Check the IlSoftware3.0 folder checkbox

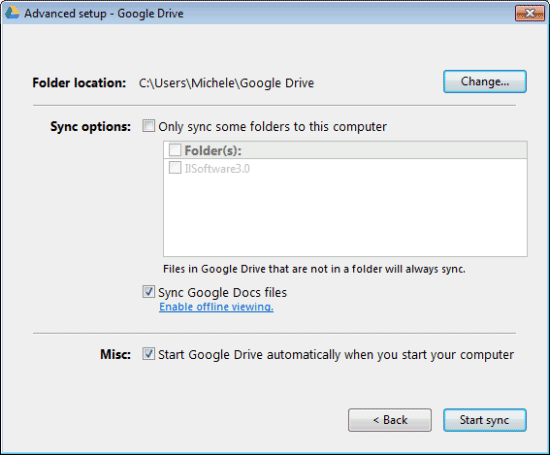[175, 168]
